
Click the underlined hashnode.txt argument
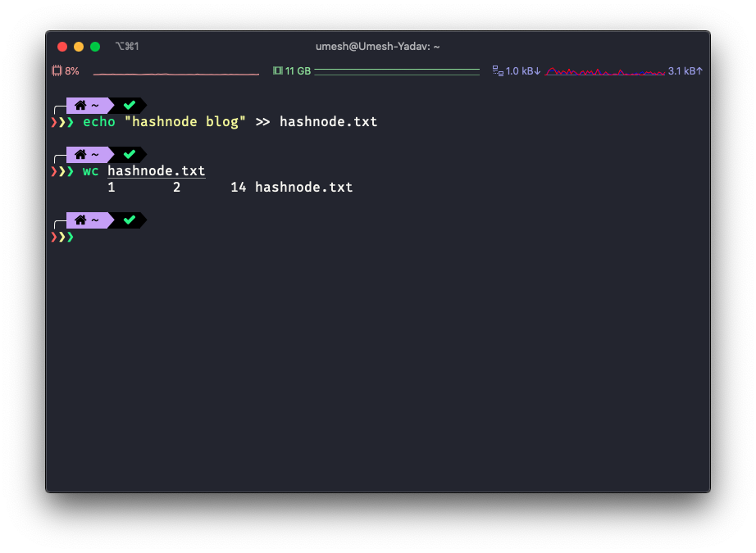point(156,170)
